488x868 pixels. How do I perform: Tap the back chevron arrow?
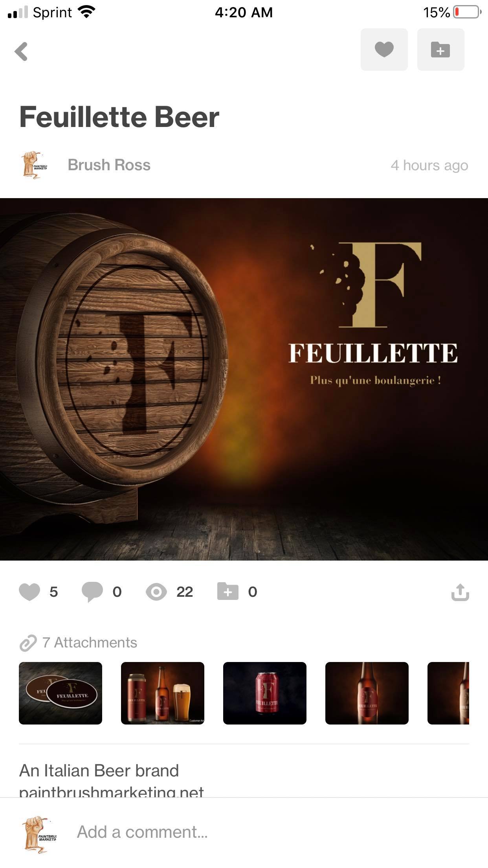coord(21,51)
